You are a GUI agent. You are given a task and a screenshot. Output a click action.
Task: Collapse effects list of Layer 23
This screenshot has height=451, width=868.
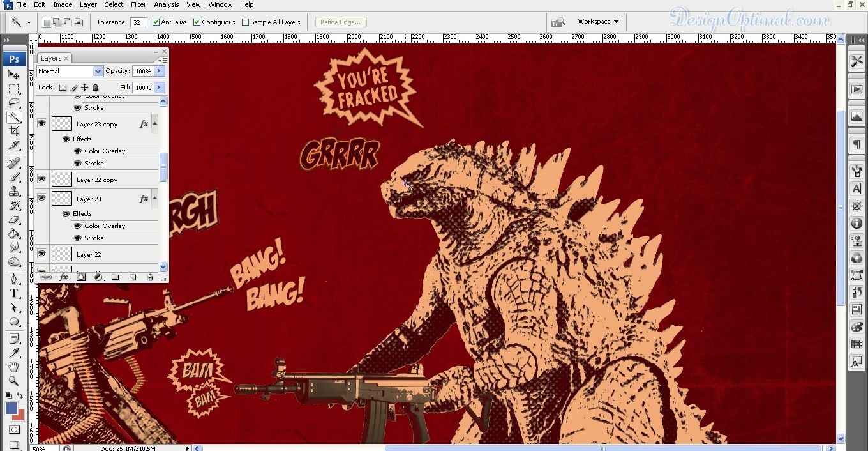tap(154, 197)
